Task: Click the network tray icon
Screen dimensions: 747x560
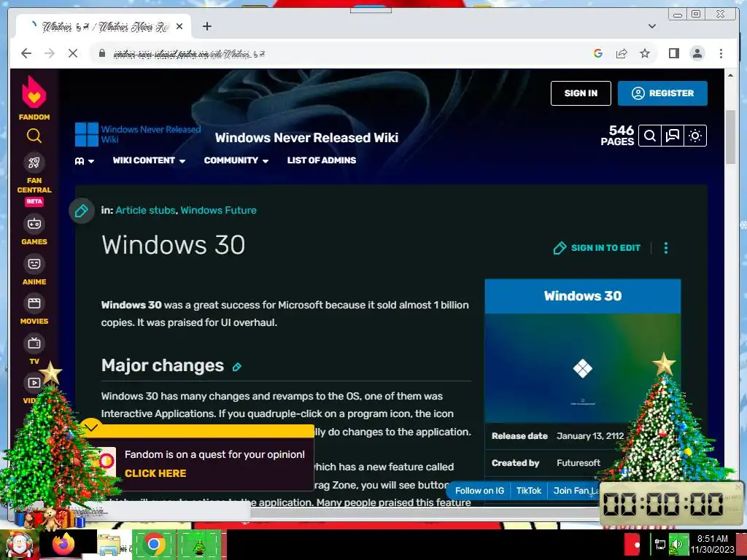Action: (x=659, y=544)
